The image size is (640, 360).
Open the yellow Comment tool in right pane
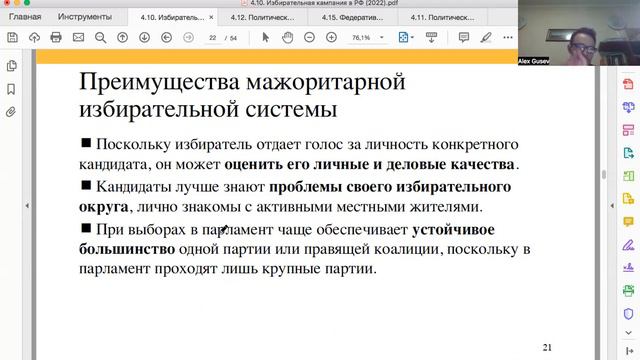[x=628, y=222]
